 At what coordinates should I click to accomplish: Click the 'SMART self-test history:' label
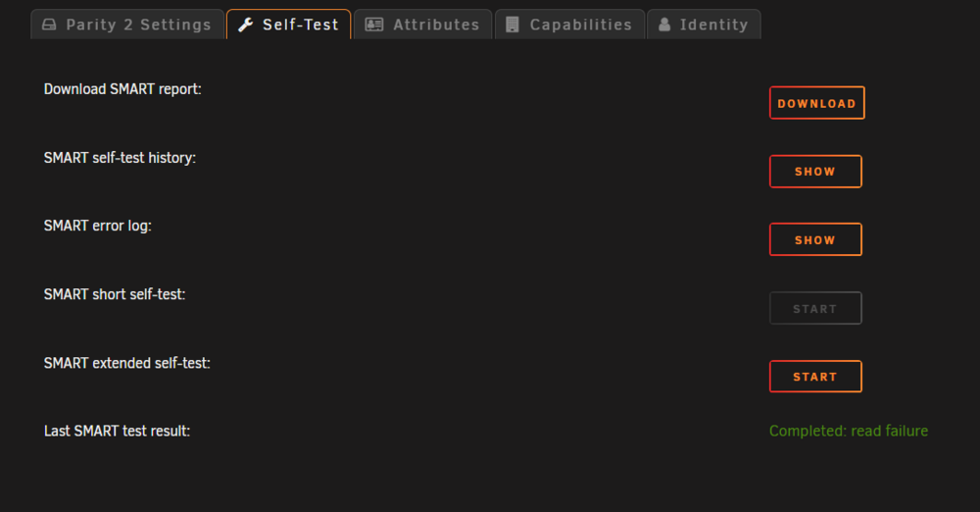120,158
